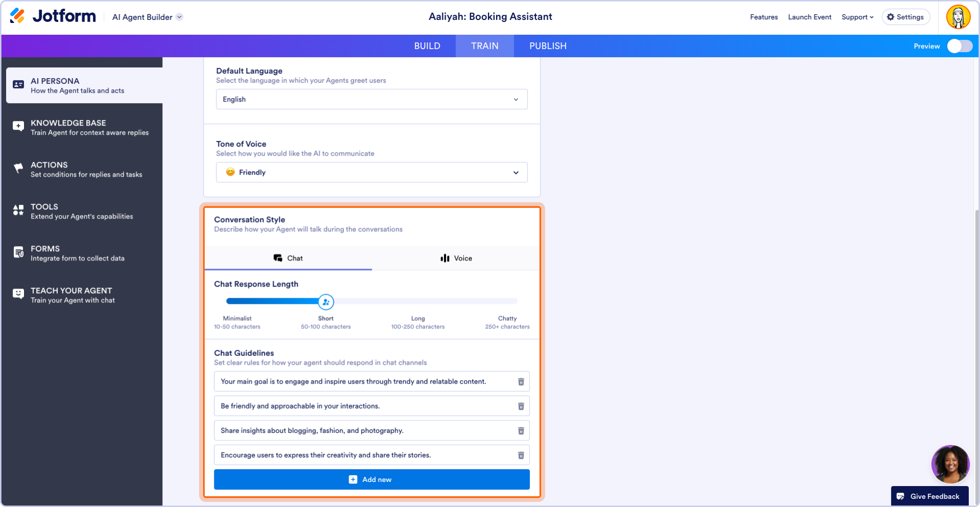980x507 pixels.
Task: Click the agent title 'Aaliyah: Booking Assistant'
Action: [x=490, y=17]
